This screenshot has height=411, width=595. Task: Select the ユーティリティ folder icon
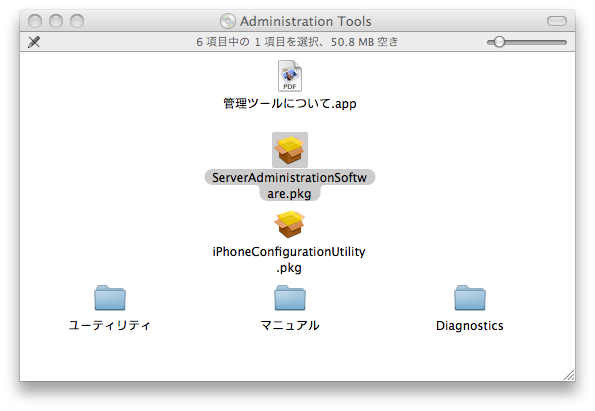[110, 298]
